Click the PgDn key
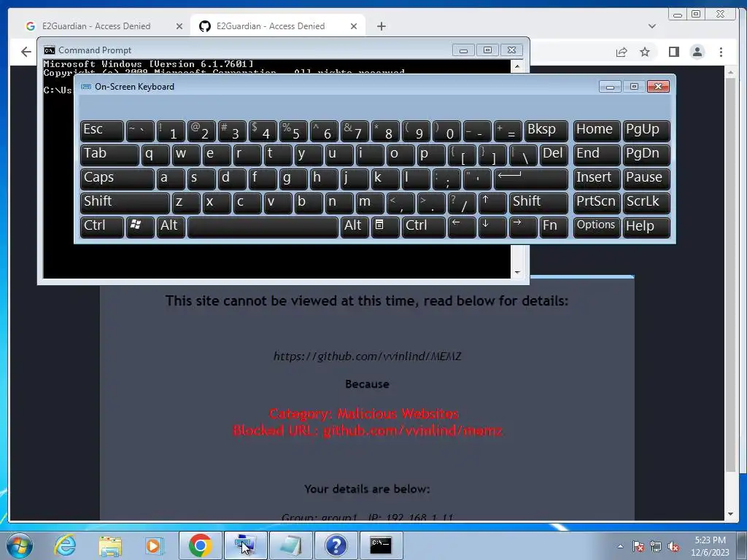747x560 pixels. pos(646,155)
